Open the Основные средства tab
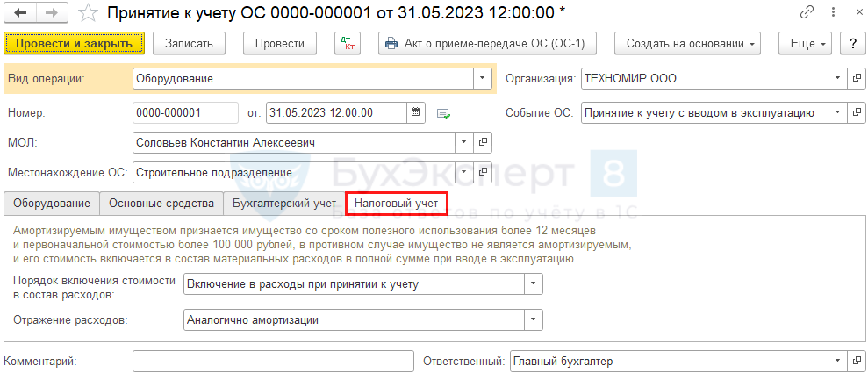The width and height of the screenshot is (868, 373). coord(161,204)
